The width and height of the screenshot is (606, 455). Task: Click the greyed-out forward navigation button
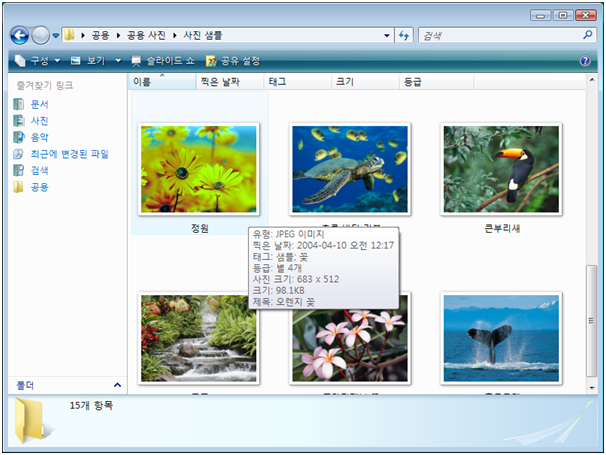click(x=40, y=36)
